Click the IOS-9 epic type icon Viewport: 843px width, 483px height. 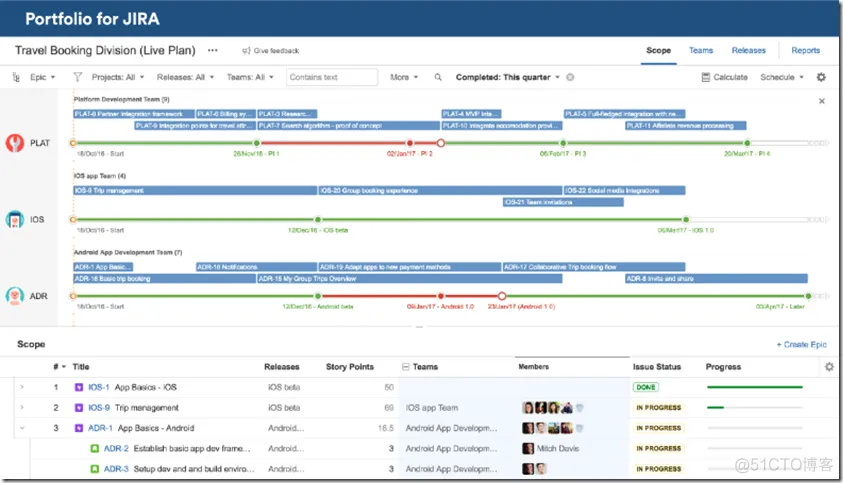click(79, 408)
